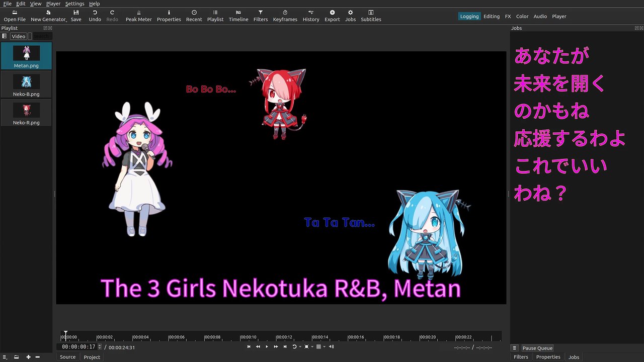
Task: Select the Project tab
Action: (x=92, y=357)
